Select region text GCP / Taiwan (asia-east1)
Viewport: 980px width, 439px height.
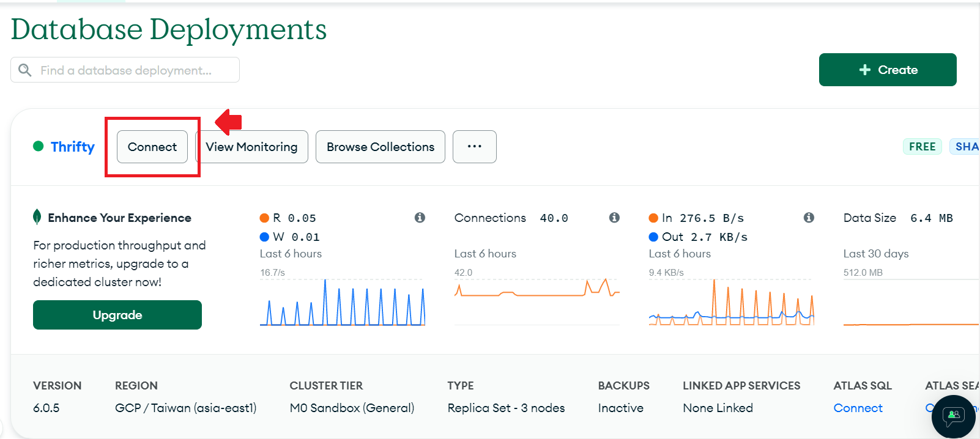point(186,408)
